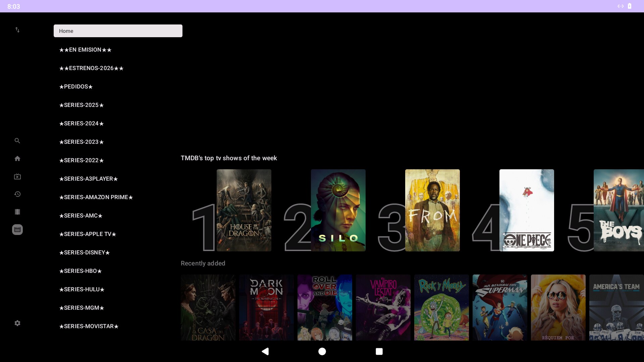Screen dimensions: 644x362
Task: Open the live TV icon in sidebar
Action: point(17,176)
